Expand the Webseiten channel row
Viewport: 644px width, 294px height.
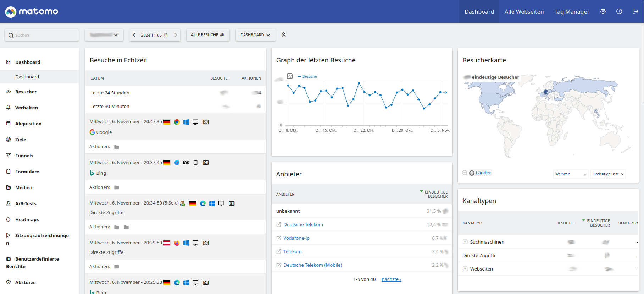pyautogui.click(x=465, y=269)
